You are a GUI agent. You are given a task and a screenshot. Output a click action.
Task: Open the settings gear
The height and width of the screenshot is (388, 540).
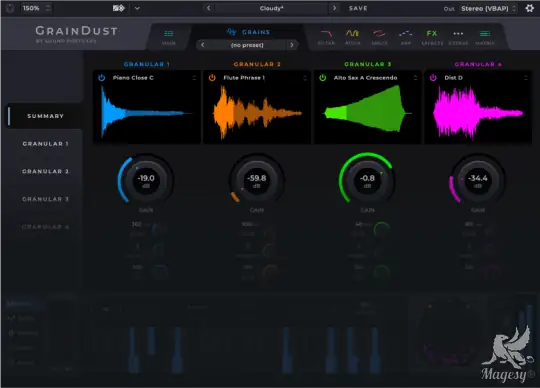530,8
